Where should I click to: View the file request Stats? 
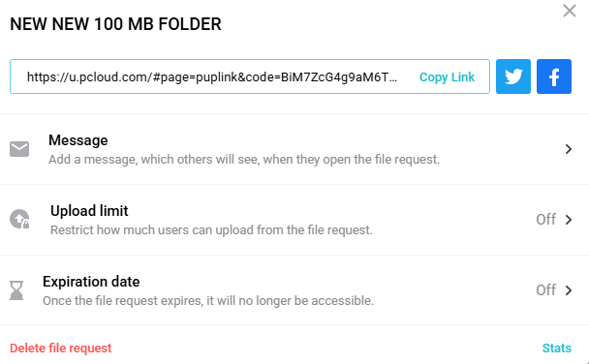[x=557, y=349]
